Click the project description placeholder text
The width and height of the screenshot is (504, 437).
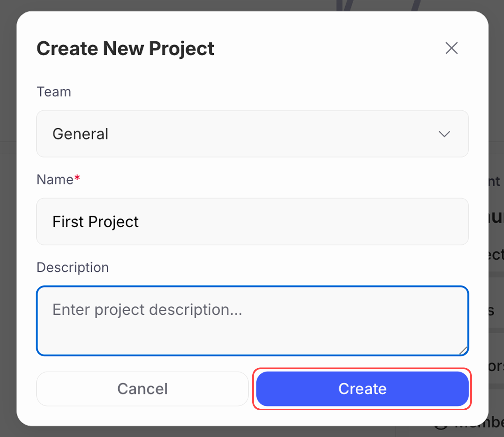[147, 310]
